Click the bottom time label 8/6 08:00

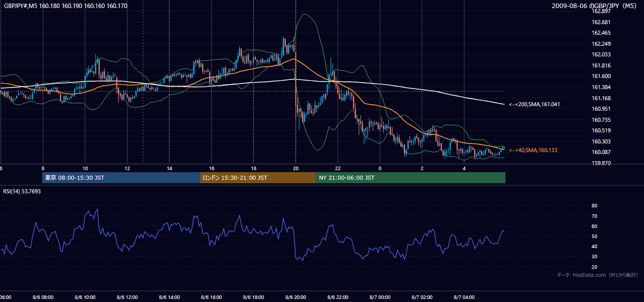[43, 297]
